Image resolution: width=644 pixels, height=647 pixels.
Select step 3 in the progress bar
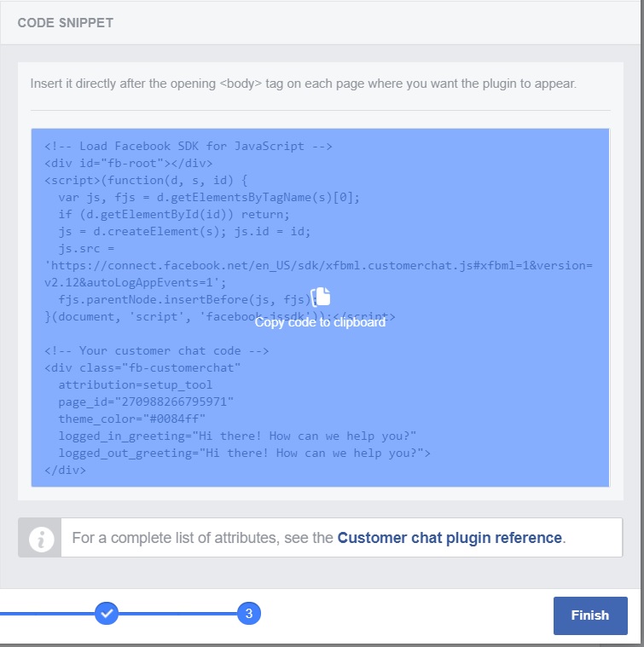coord(249,613)
